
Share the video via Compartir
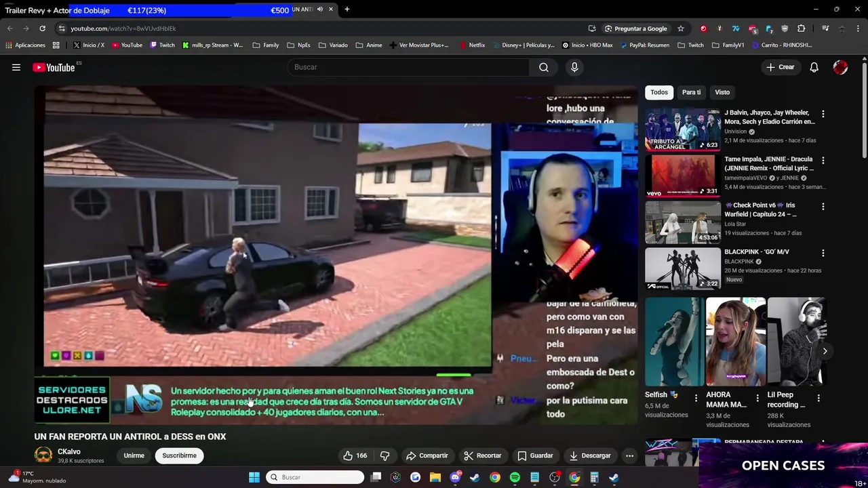pyautogui.click(x=427, y=455)
